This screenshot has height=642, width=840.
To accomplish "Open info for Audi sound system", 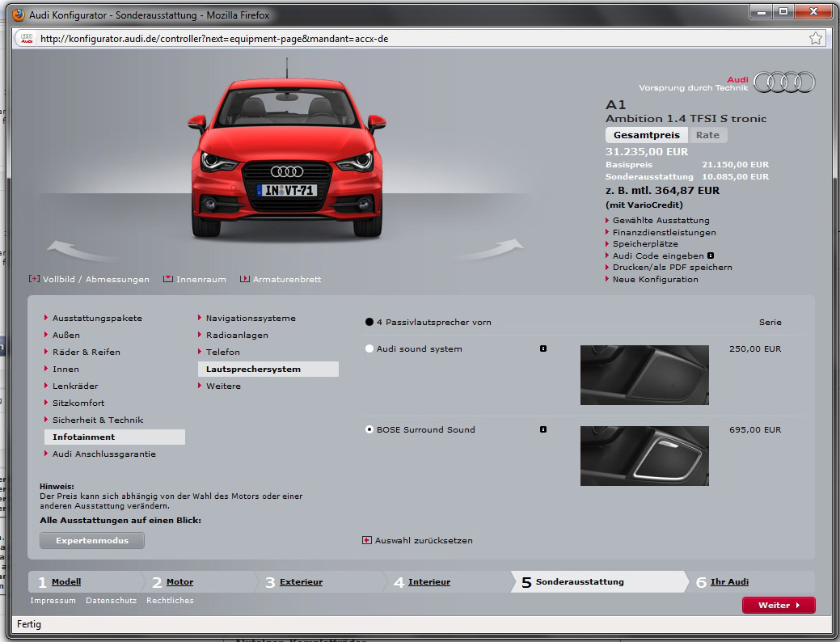I will [x=543, y=348].
